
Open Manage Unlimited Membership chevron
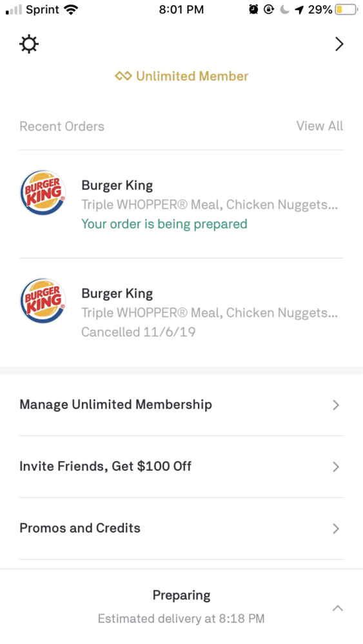(x=336, y=405)
